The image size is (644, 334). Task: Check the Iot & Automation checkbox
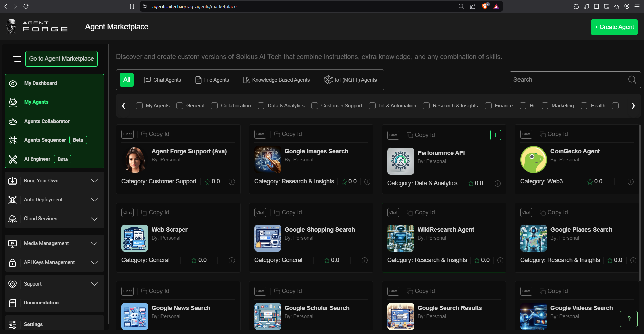pyautogui.click(x=372, y=106)
